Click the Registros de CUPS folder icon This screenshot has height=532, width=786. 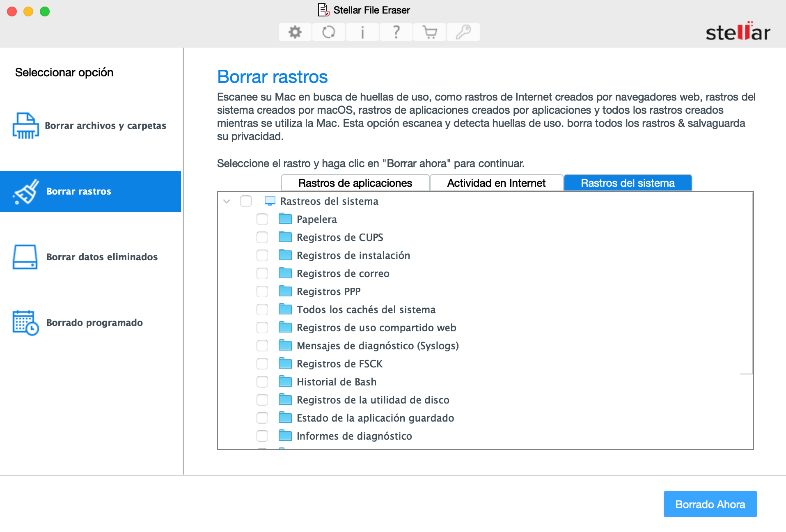pyautogui.click(x=285, y=237)
